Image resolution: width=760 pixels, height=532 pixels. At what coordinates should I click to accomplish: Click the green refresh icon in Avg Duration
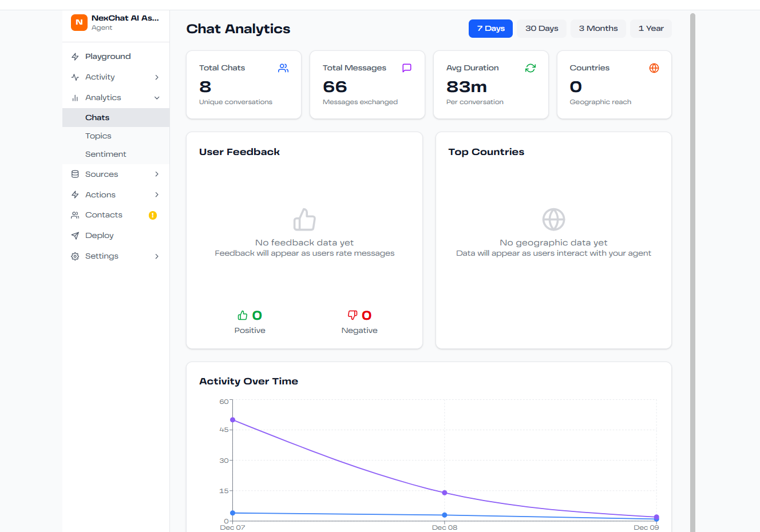[x=531, y=68]
